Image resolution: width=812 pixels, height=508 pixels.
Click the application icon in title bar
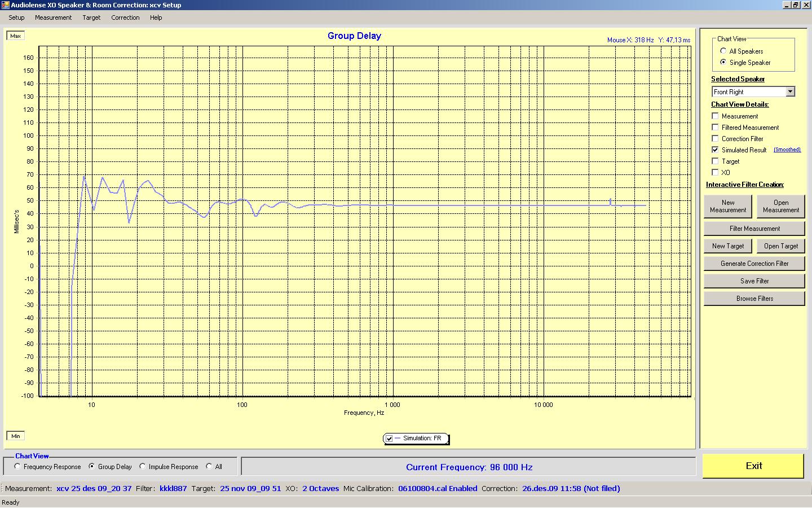point(5,5)
